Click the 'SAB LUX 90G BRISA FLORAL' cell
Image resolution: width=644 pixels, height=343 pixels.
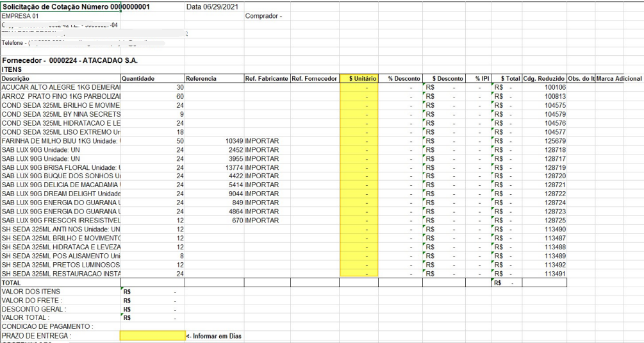click(61, 167)
